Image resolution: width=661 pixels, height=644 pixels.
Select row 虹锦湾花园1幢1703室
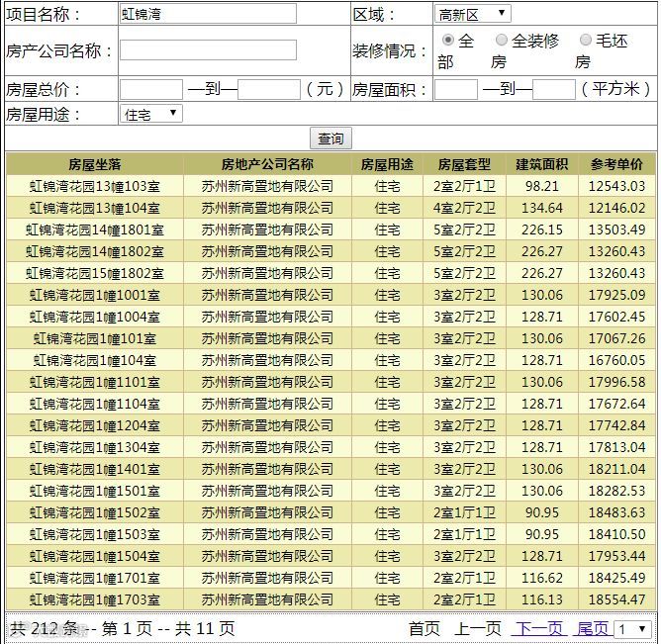point(330,599)
